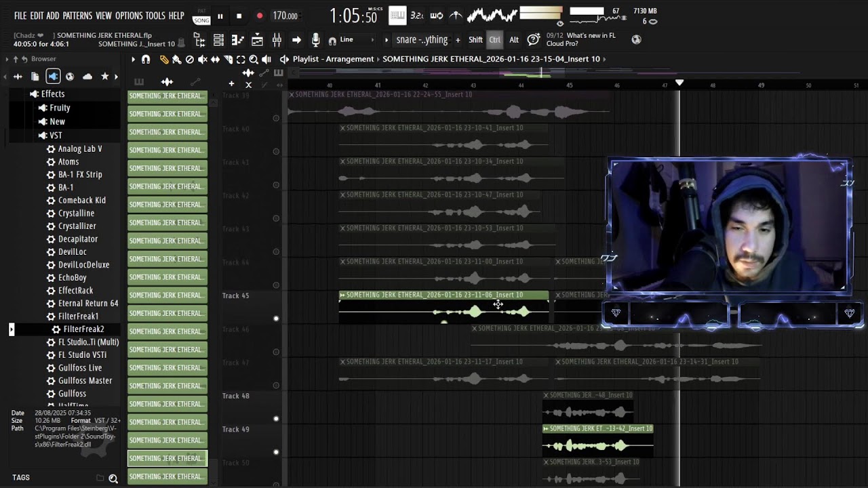The image size is (868, 488).
Task: Open browser favorites star icon
Action: 105,77
